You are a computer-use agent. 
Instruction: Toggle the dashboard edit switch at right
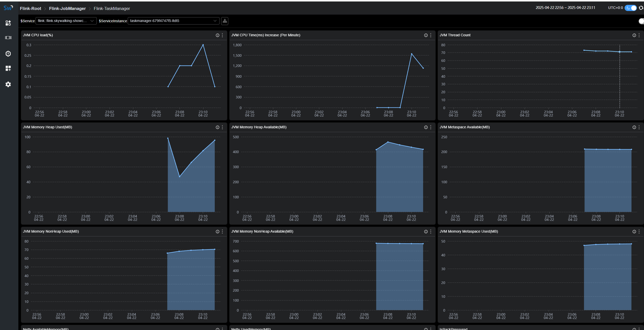(641, 21)
